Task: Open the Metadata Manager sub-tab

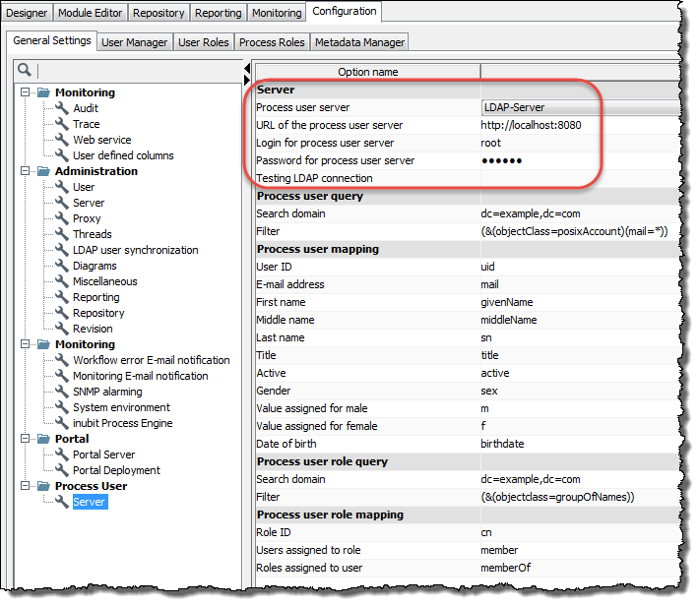Action: coord(359,42)
